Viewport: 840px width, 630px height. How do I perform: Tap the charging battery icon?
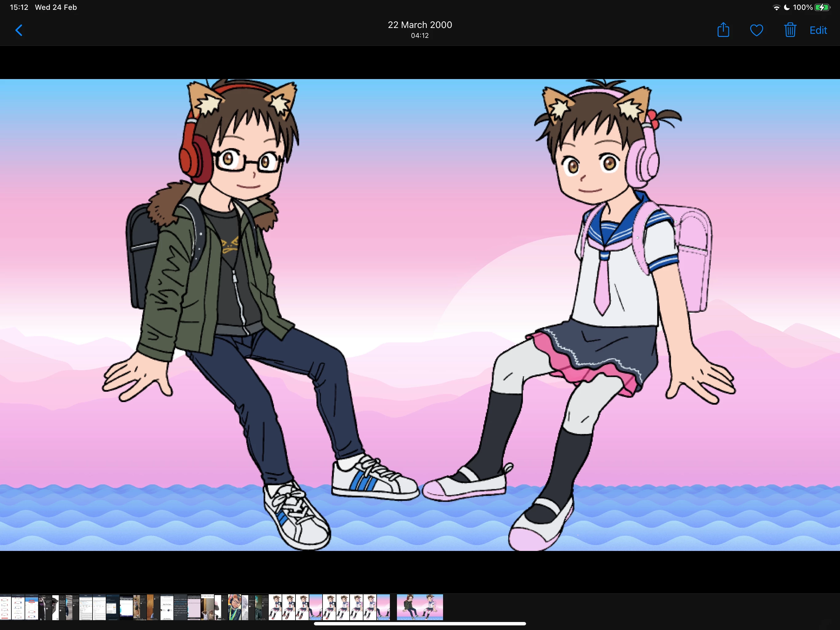(822, 8)
